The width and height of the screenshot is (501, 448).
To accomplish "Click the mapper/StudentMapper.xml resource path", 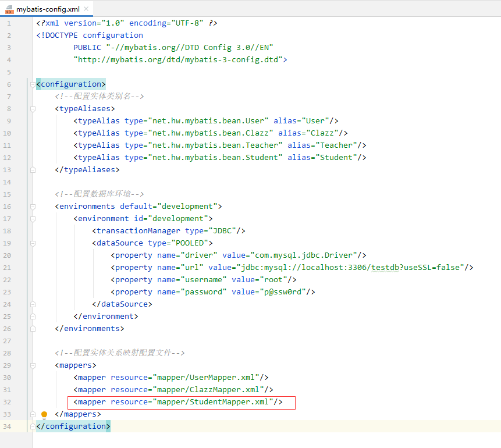I will point(213,401).
